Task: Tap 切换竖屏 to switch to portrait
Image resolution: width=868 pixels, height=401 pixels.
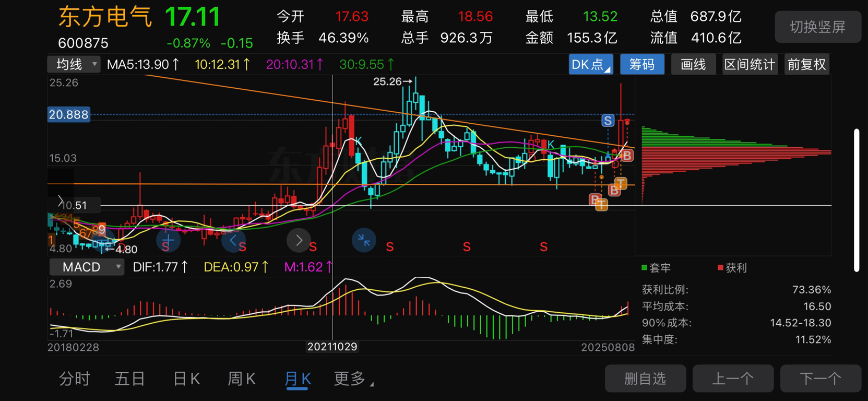Action: click(x=818, y=27)
